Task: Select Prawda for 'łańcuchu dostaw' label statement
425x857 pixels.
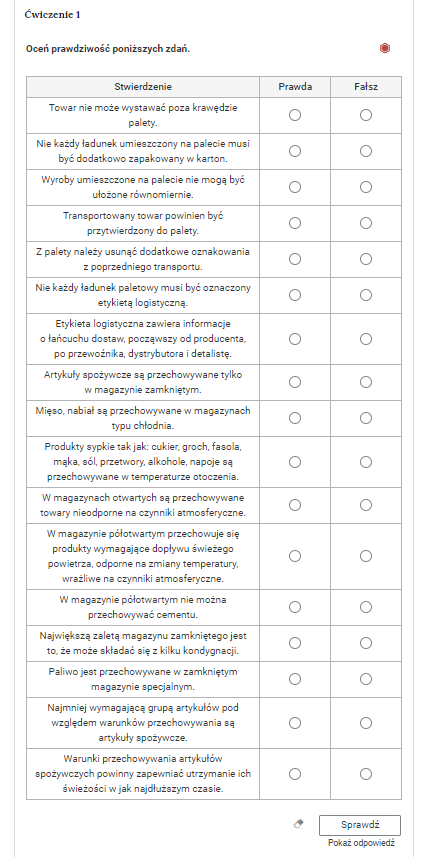Action: (295, 339)
